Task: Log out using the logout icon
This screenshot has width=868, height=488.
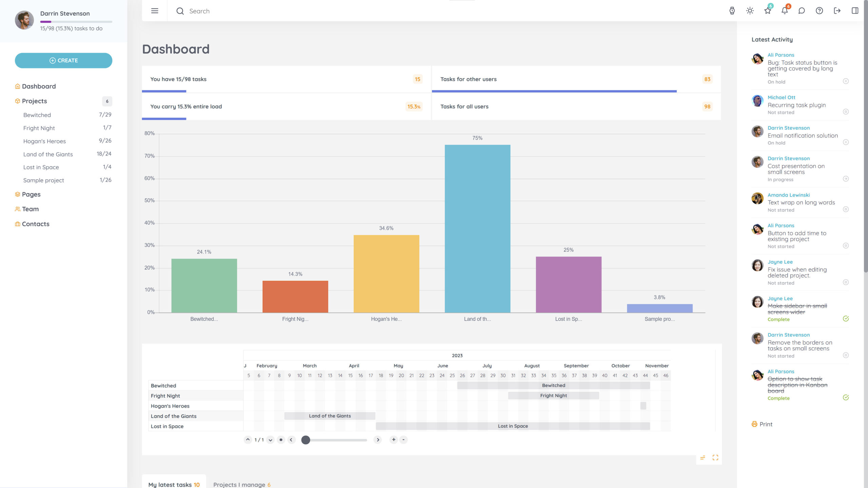Action: click(x=837, y=11)
